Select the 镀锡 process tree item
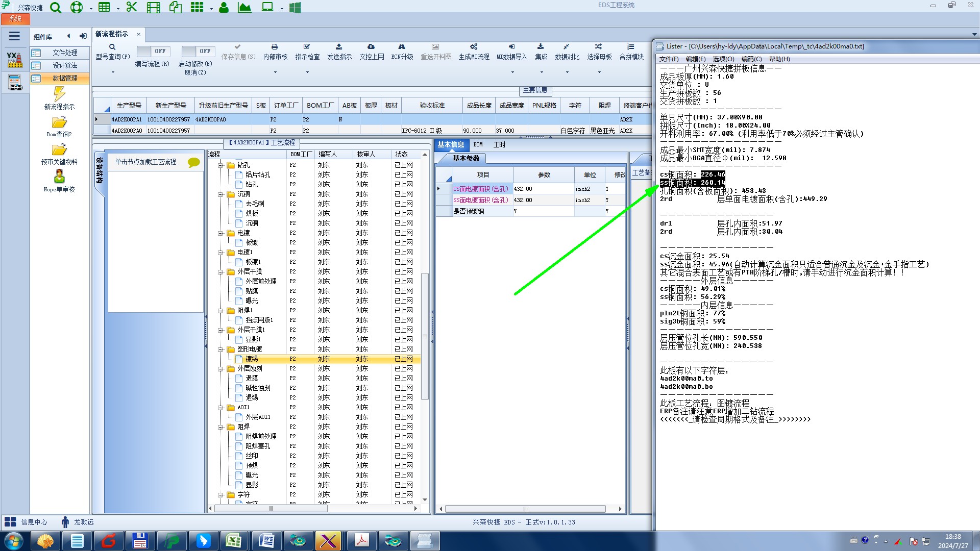980x551 pixels. [252, 359]
